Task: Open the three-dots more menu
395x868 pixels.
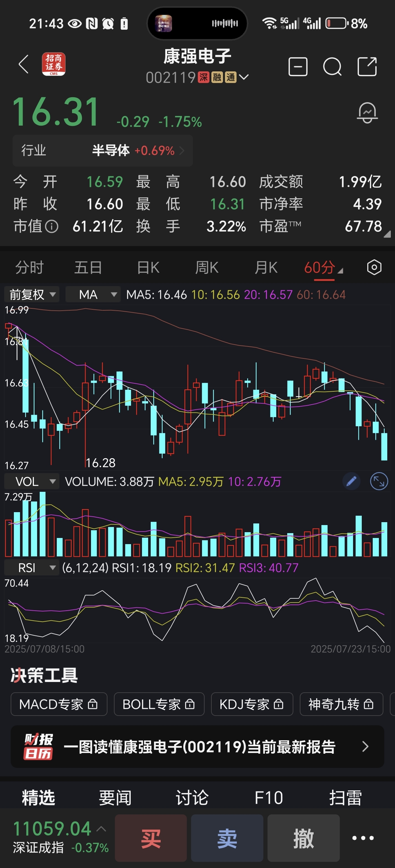Action: [363, 838]
